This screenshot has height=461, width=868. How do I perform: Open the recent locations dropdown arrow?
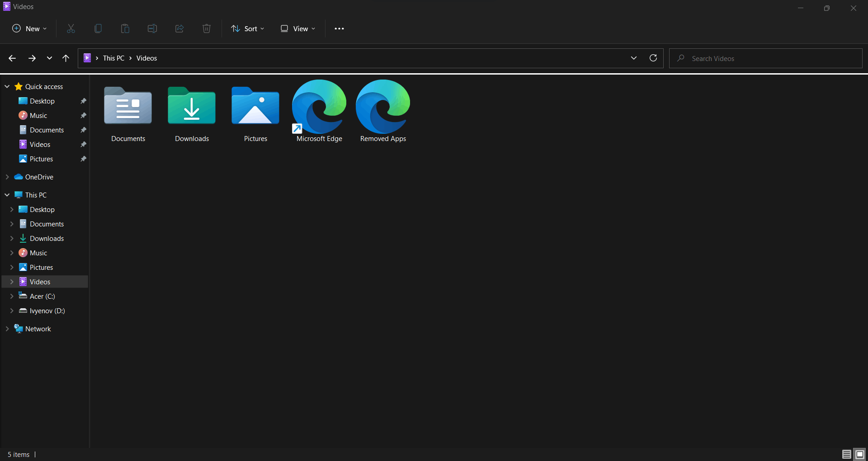(49, 58)
